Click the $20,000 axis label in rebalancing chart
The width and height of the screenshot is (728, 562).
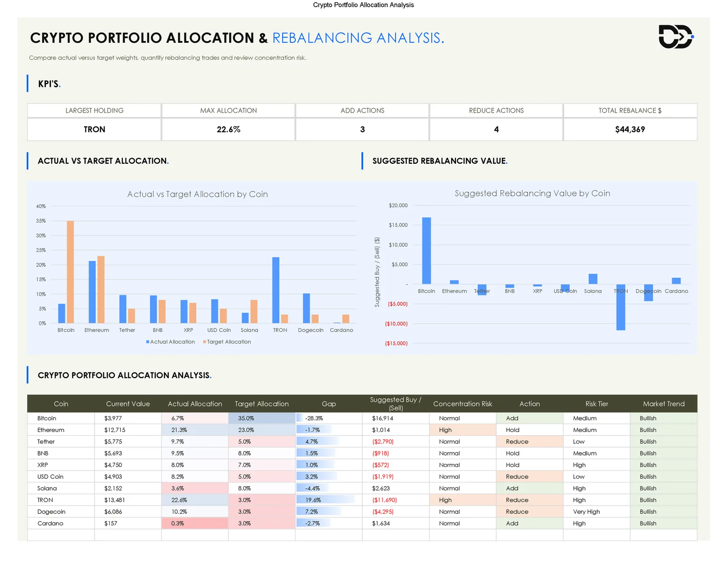pos(398,206)
